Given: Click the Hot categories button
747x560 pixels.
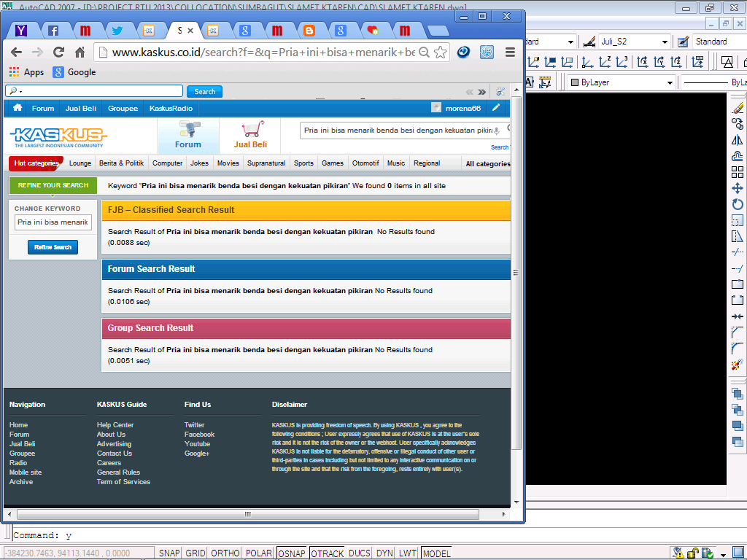Looking at the screenshot, I should coord(36,163).
